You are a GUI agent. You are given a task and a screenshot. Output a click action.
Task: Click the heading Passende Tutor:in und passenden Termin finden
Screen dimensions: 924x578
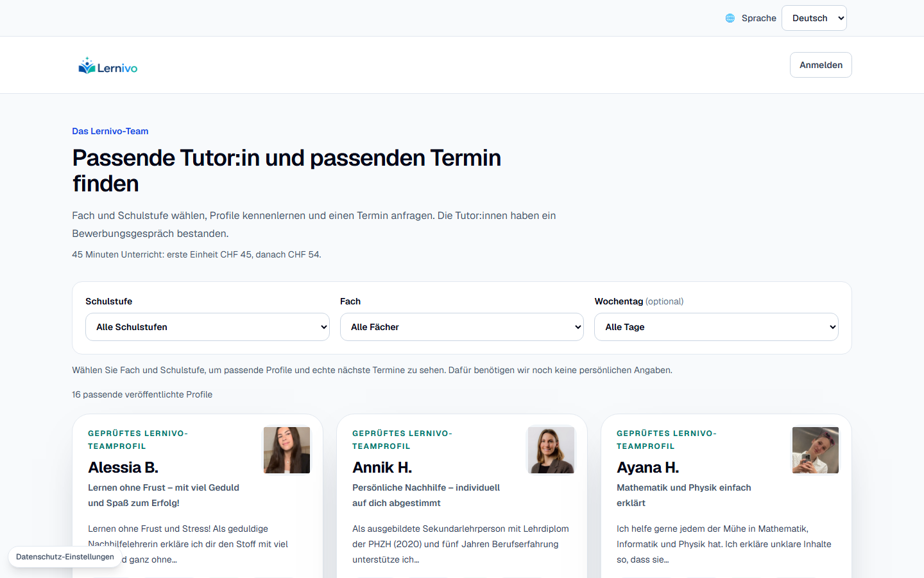[287, 171]
